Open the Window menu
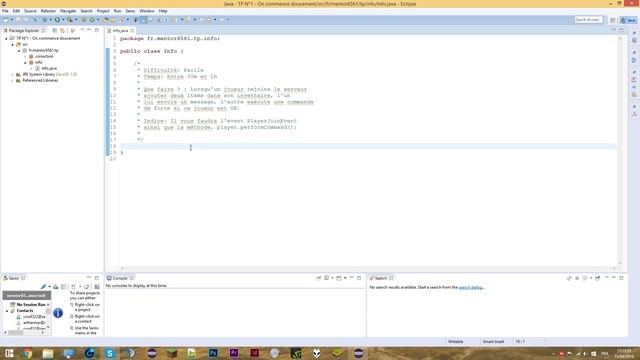640x360 pixels. point(147,11)
